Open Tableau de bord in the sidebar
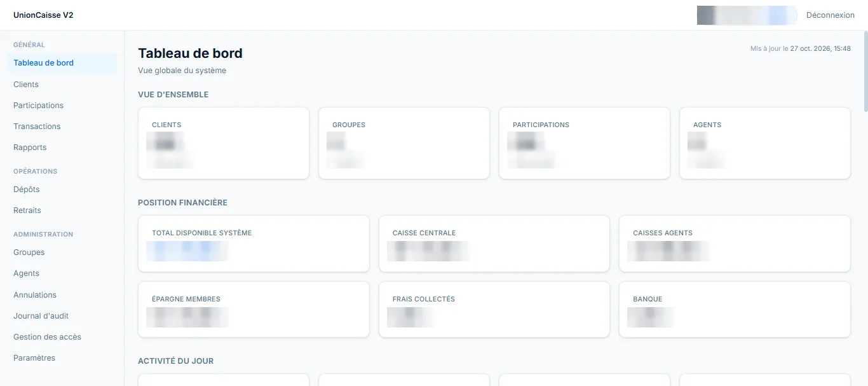 coord(62,63)
